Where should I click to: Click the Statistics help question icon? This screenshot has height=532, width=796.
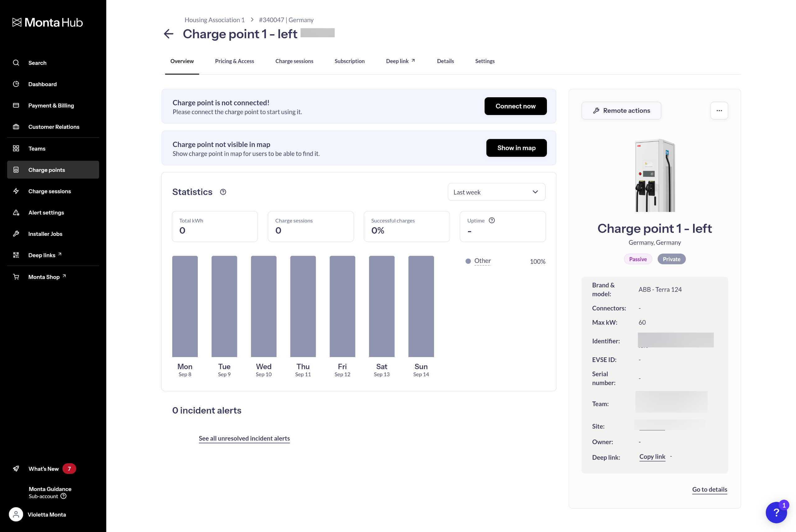[223, 192]
